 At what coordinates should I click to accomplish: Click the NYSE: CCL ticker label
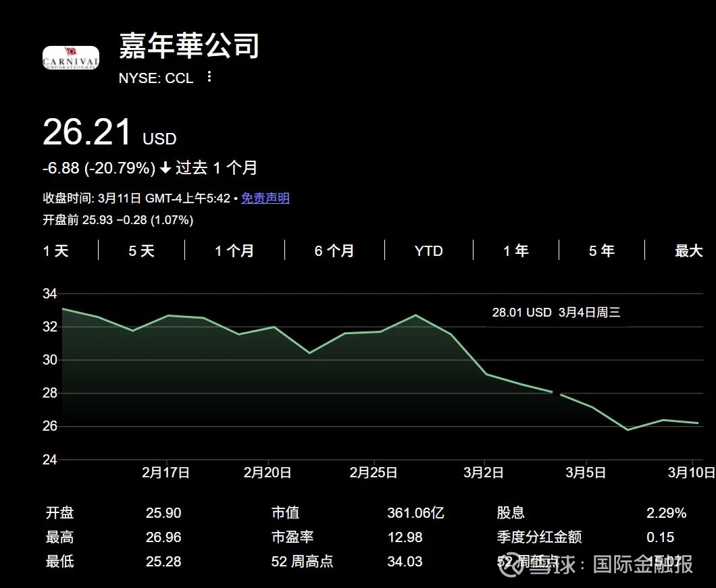[x=156, y=78]
